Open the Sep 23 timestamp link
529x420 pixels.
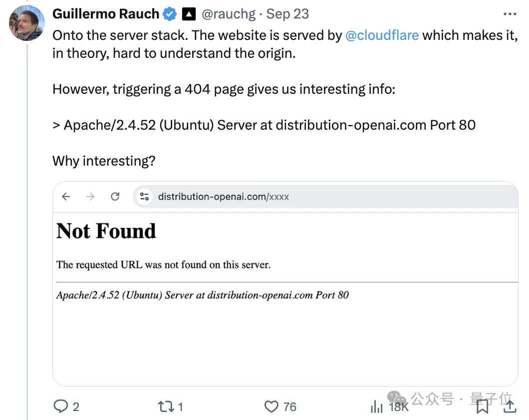point(287,14)
